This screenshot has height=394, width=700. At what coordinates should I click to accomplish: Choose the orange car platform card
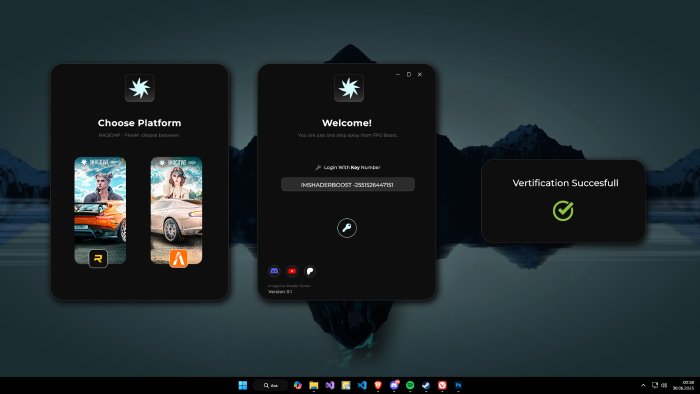(100, 210)
